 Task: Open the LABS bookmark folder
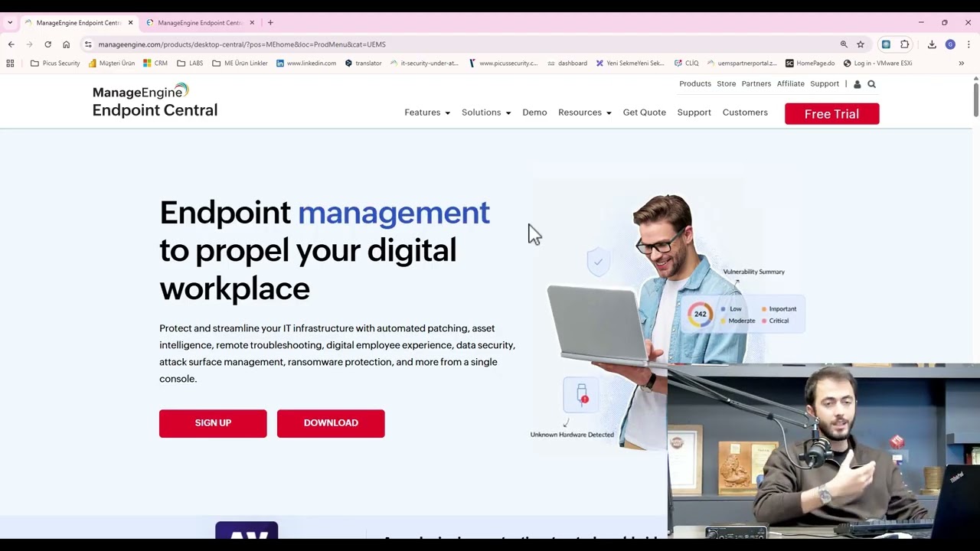[x=190, y=64]
